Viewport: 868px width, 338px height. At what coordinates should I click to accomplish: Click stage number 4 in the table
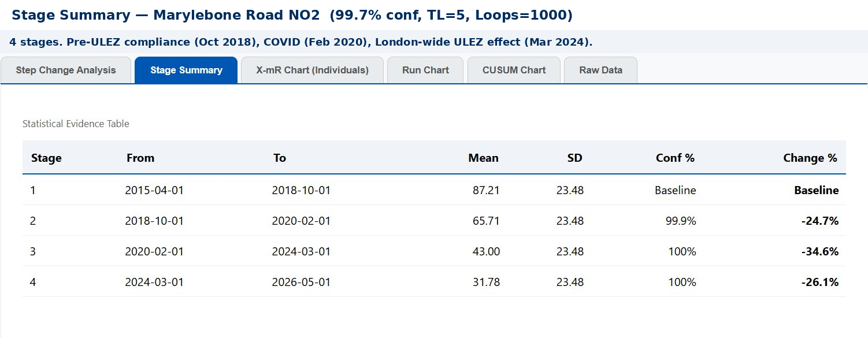tap(33, 282)
